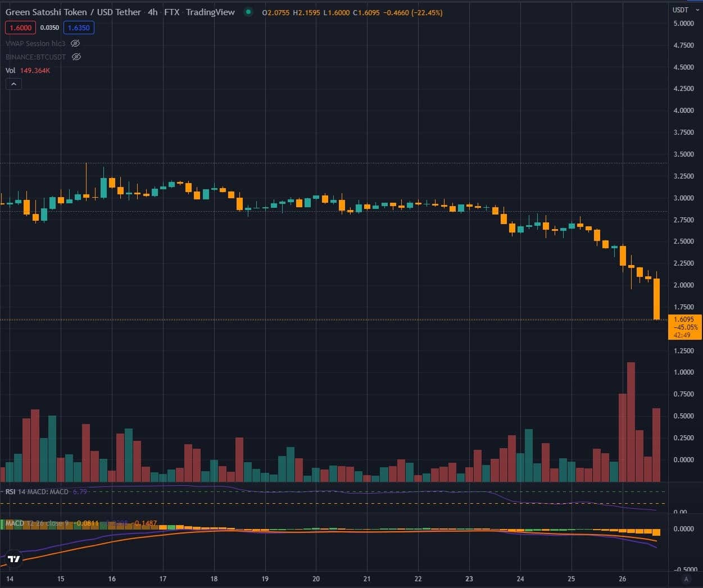The image size is (703, 588).
Task: Click the orange current price label 1.6095
Action: 684,327
